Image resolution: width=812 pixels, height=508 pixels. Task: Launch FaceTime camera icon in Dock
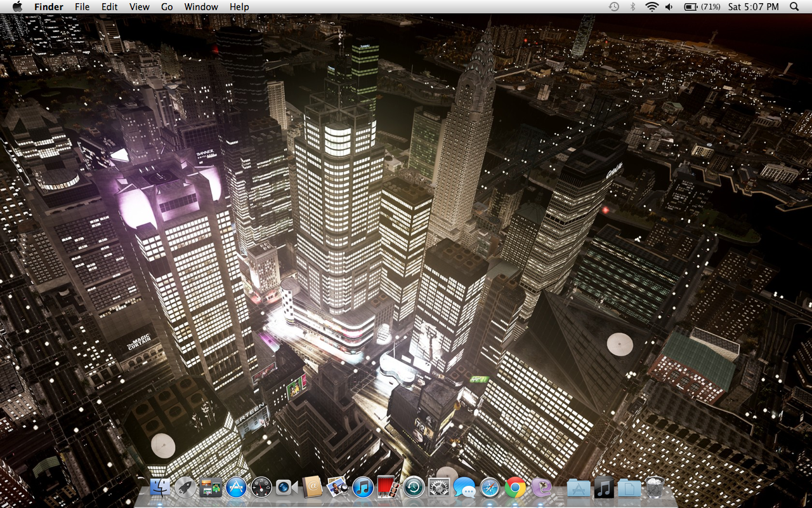pyautogui.click(x=287, y=487)
